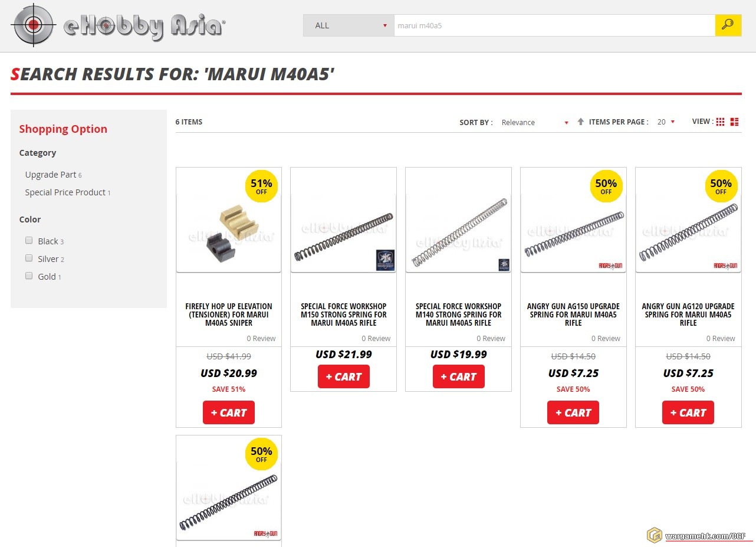Open the ALL category search dropdown
The image size is (756, 547).
[349, 25]
